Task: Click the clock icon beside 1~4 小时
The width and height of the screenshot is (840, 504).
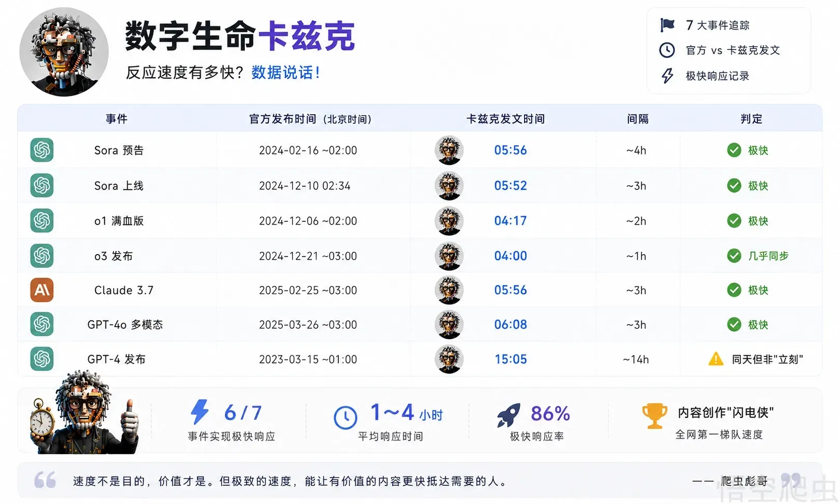Action: point(346,417)
